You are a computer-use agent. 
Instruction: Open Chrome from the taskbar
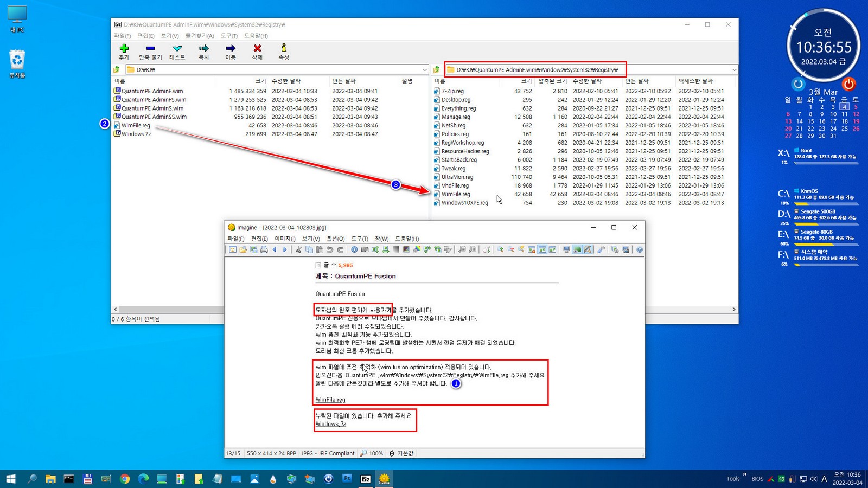pos(125,479)
